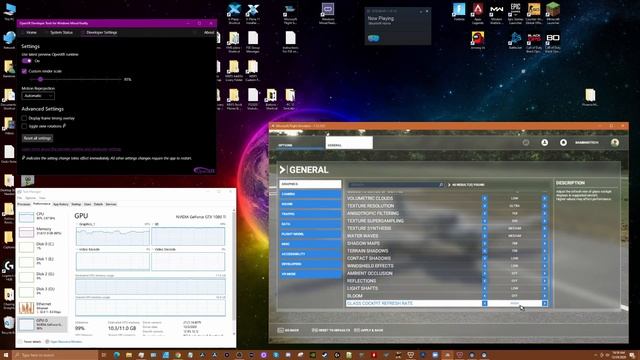Open Microsoft Flight Simulator desktop shortcut

[290, 13]
